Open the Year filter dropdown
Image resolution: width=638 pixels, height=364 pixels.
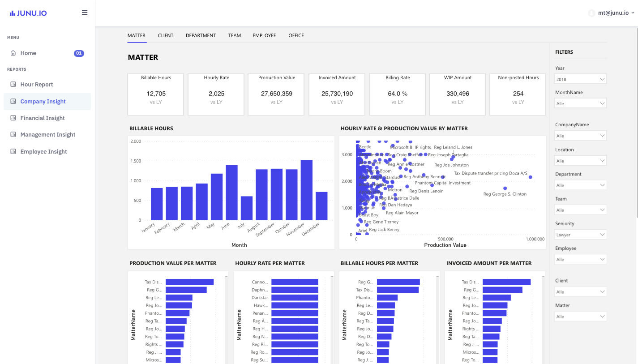580,78
